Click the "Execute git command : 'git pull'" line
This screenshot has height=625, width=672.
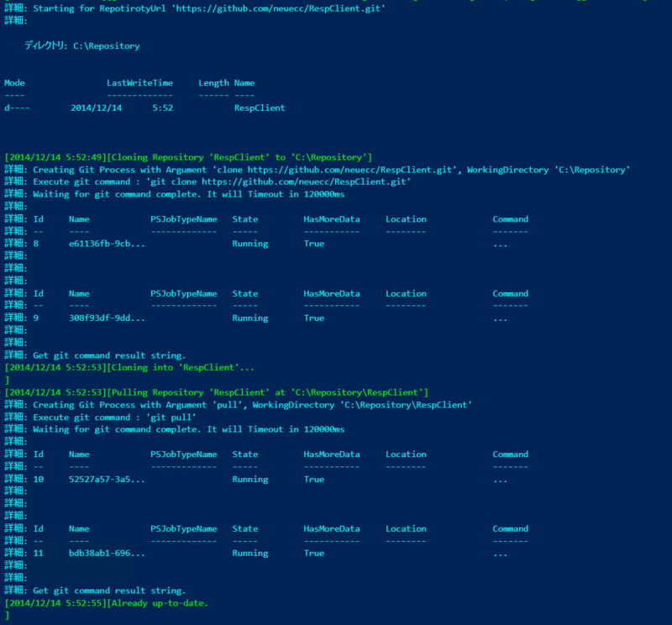click(100, 418)
